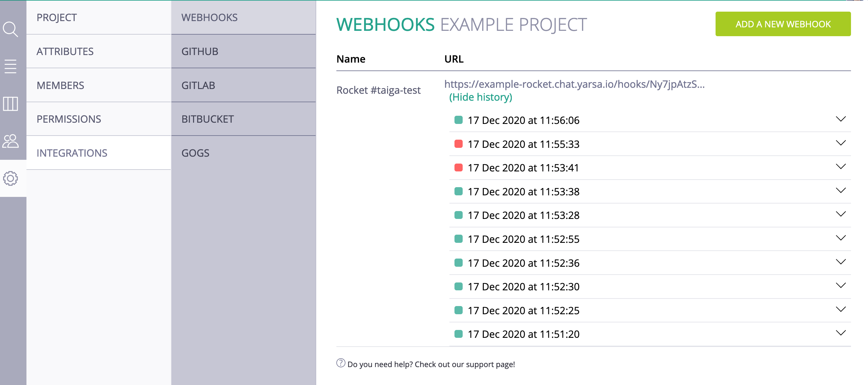
Task: Toggle Hide history link for the webhook
Action: pos(480,97)
